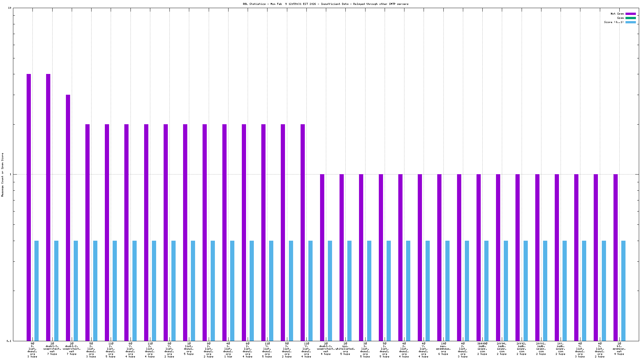This screenshot has width=644, height=362.
Task: Click the y-axis tick label '1'
Action: coord(10,175)
